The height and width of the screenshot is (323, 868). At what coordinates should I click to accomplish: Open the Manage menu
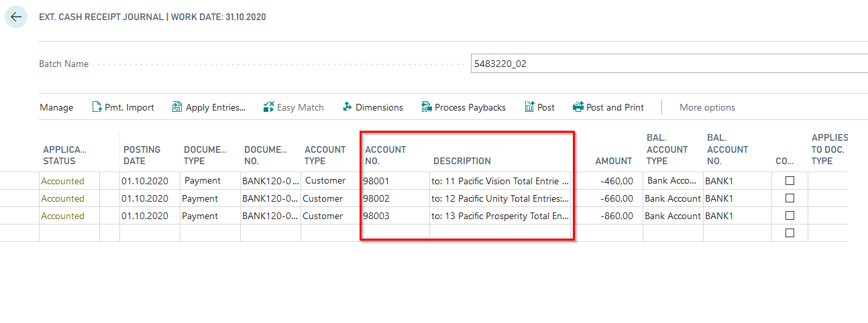click(x=56, y=107)
